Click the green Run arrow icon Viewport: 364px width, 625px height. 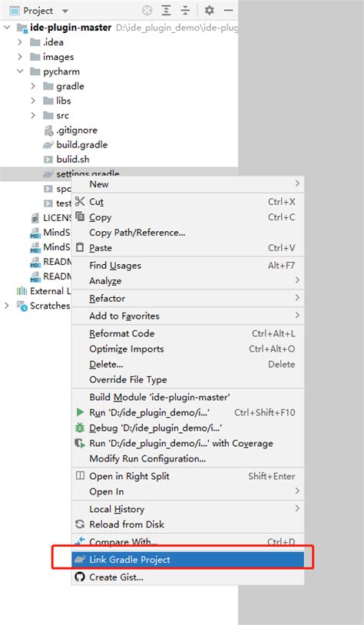(80, 412)
